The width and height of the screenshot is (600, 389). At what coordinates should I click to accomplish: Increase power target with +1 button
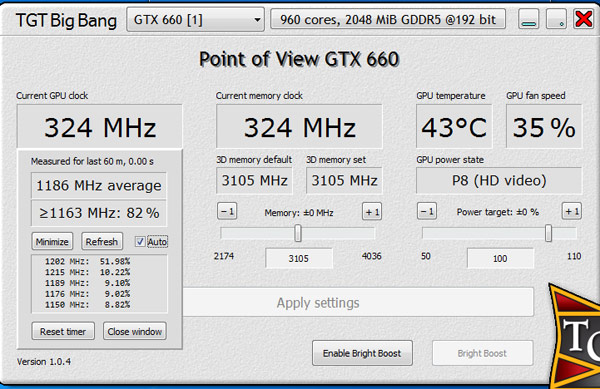572,211
